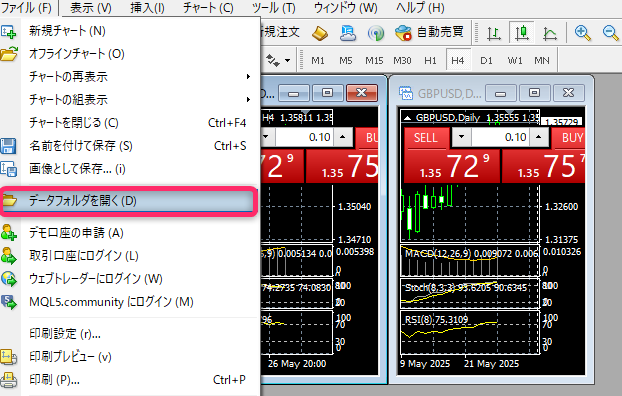This screenshot has height=396, width=622.
Task: Click the save as picture icon
Action: (9, 169)
